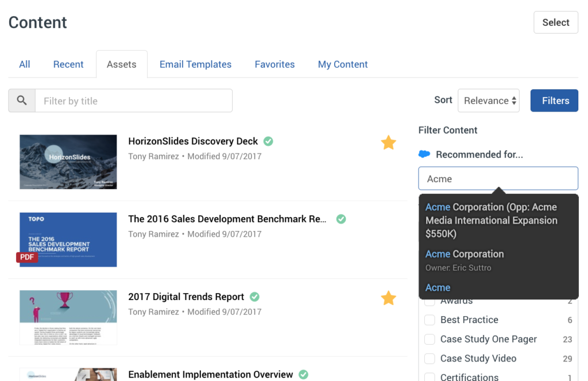Unfavorite HorizonSlides Discovery Deck via its star icon
588x381 pixels.
click(388, 143)
